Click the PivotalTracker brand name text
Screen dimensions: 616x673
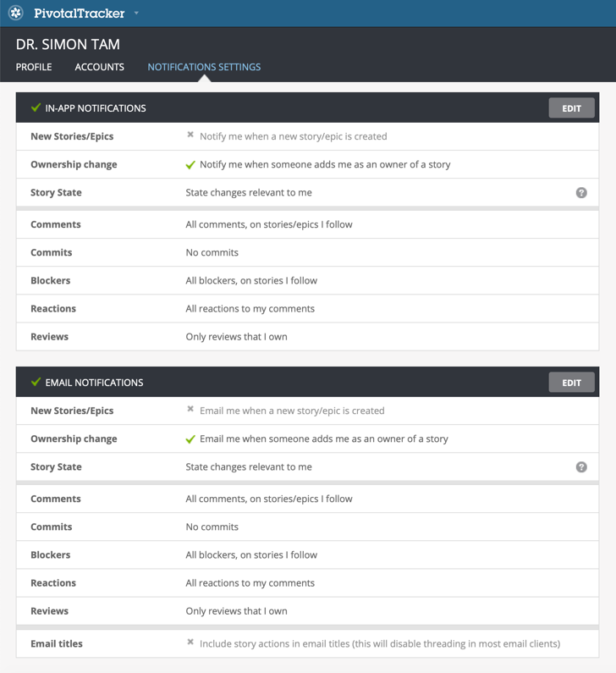[x=80, y=14]
